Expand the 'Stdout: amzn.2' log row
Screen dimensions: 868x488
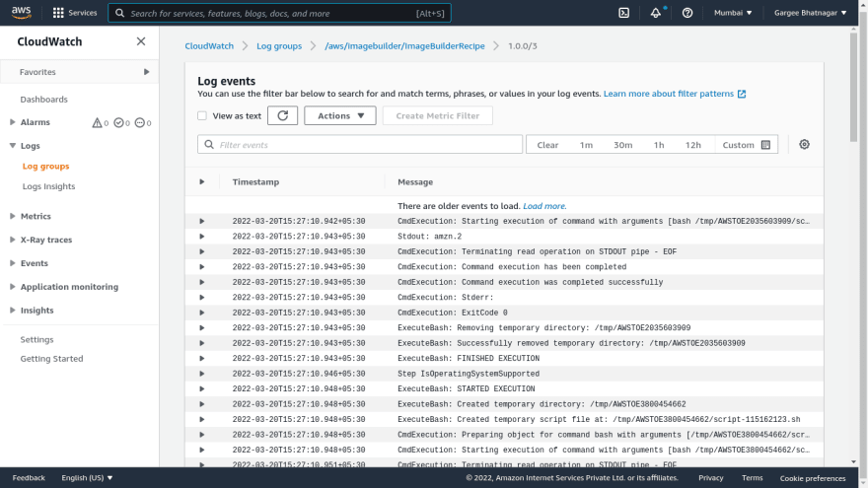click(x=202, y=237)
